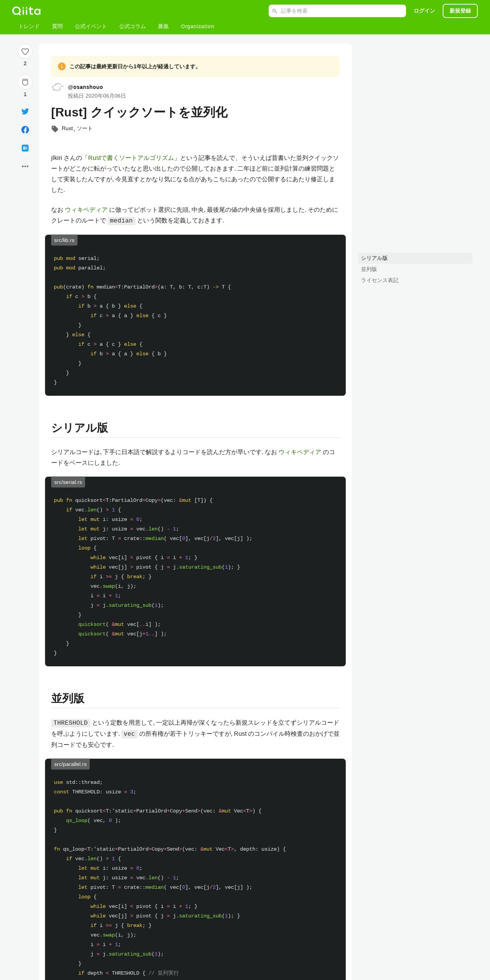Click the search field for articles
Viewport: 490px width, 980px height.
[x=337, y=11]
